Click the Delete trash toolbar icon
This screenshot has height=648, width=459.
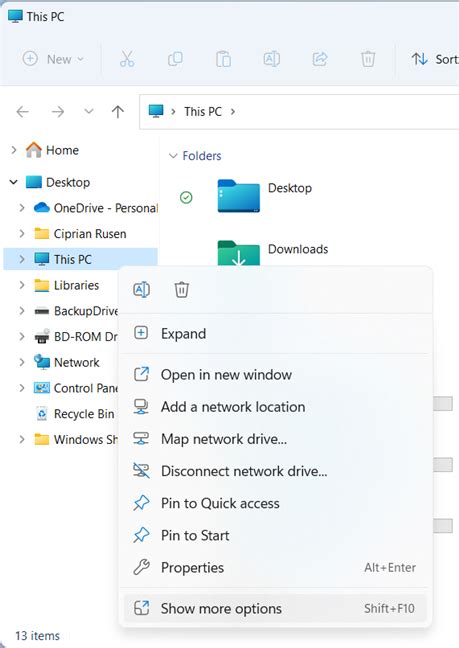[x=368, y=59]
